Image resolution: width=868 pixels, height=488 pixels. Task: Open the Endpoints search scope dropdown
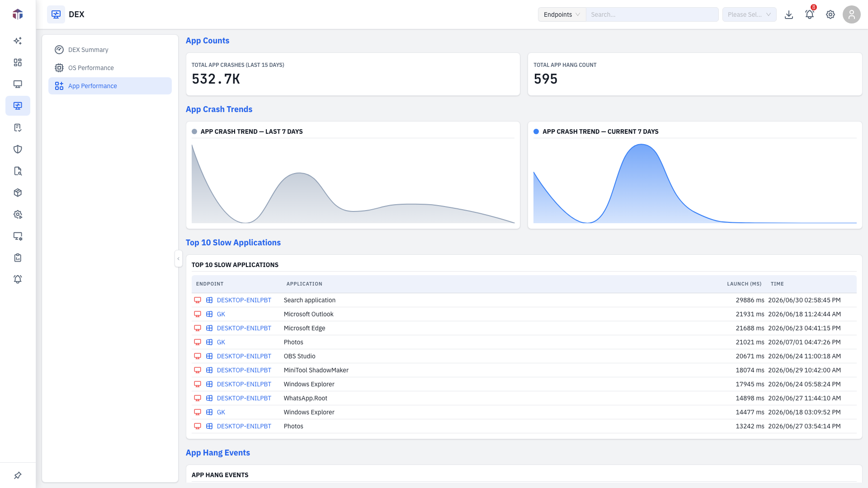[562, 14]
